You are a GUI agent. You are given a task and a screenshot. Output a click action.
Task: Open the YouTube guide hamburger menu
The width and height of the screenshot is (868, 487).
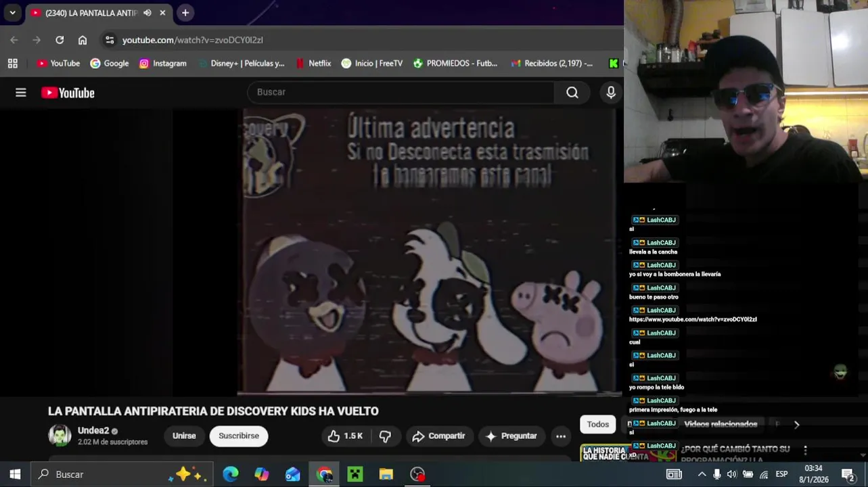(21, 93)
